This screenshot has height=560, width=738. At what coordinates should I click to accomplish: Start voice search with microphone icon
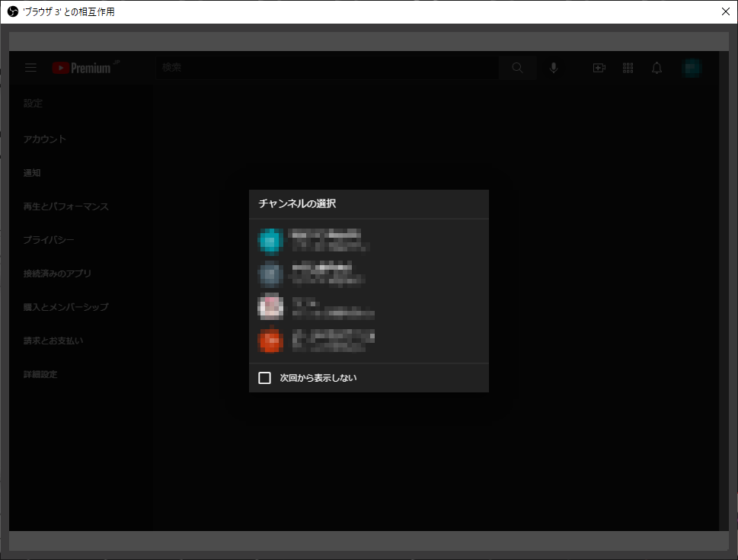click(x=554, y=68)
